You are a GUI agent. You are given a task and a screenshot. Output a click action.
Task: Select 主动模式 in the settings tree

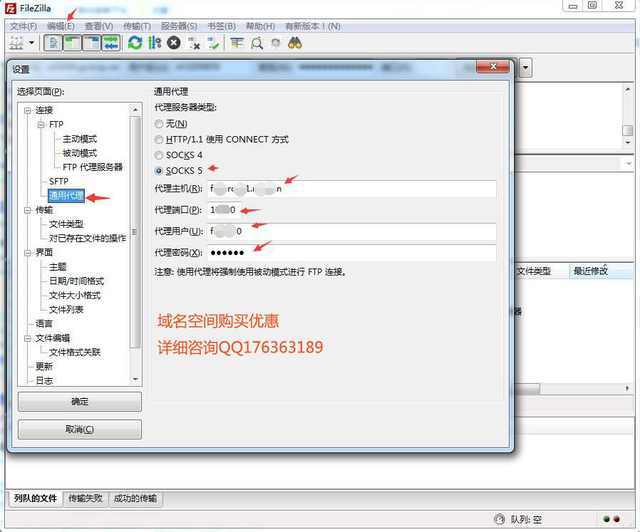tap(80, 139)
